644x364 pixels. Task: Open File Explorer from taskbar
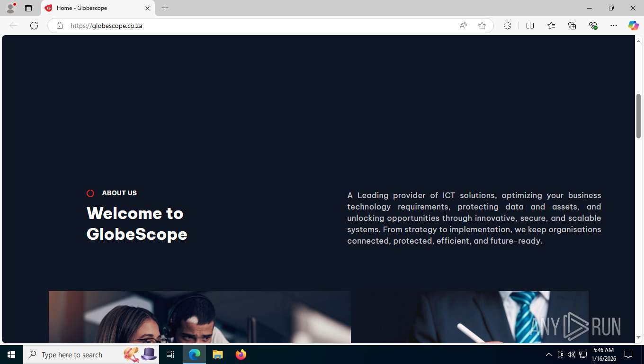click(218, 355)
